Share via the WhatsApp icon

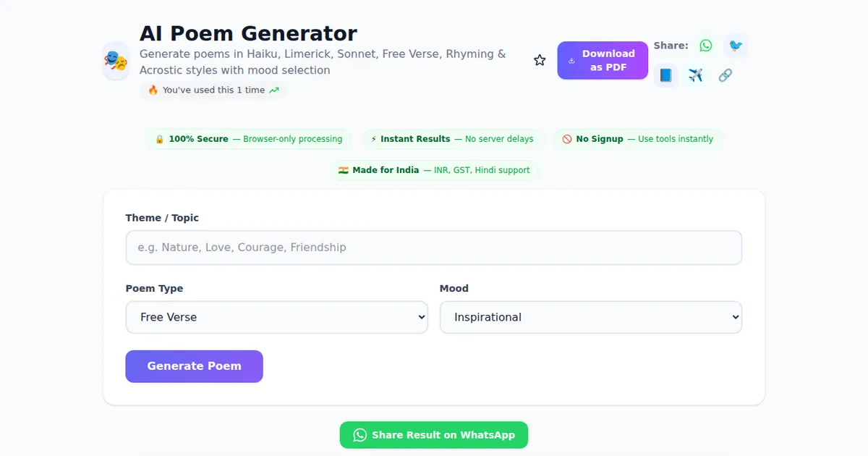point(706,46)
